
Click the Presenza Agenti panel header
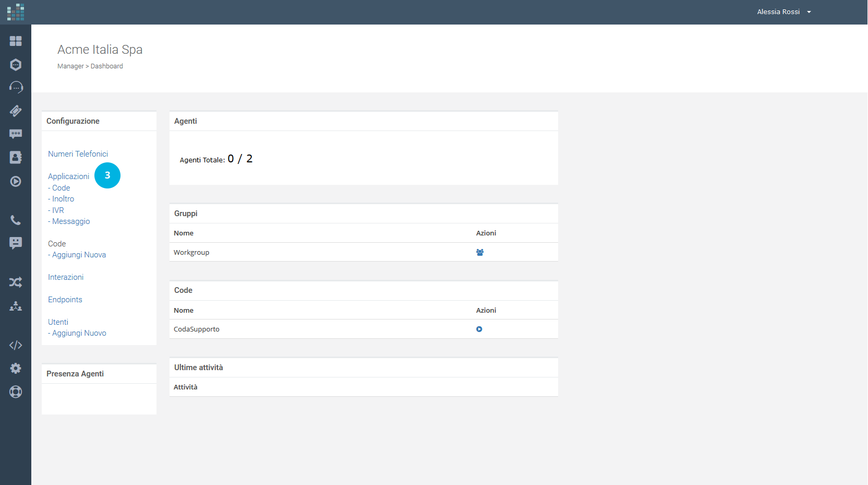pyautogui.click(x=99, y=373)
